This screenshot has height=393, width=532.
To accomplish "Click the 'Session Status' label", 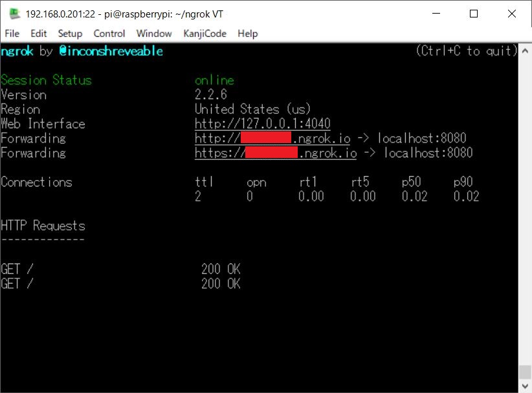I will tap(46, 80).
